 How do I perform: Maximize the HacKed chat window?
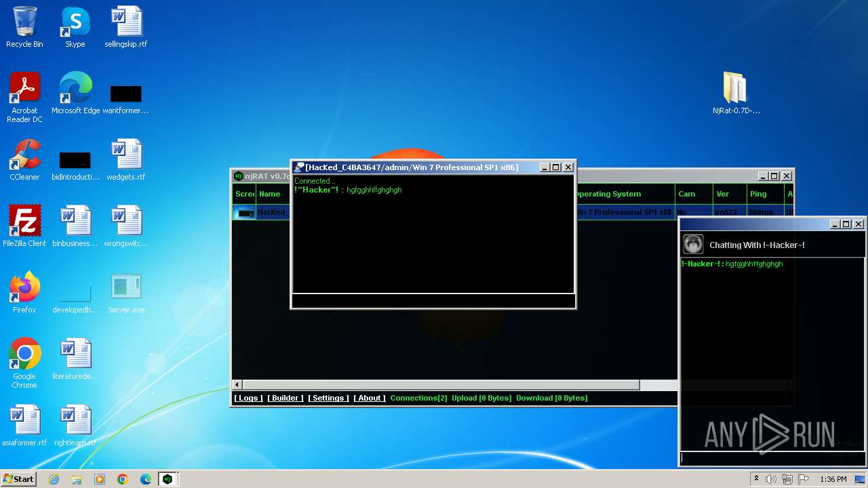[x=555, y=167]
